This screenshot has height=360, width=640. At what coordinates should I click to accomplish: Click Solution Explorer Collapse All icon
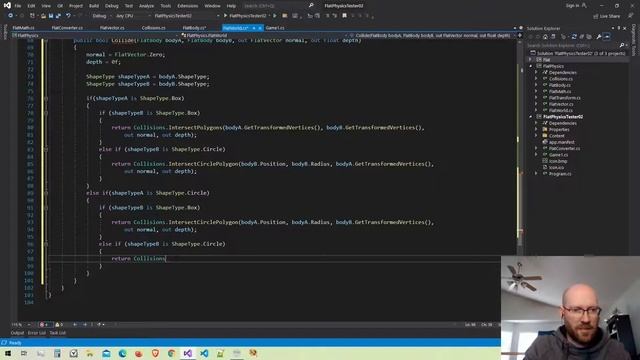click(x=582, y=37)
